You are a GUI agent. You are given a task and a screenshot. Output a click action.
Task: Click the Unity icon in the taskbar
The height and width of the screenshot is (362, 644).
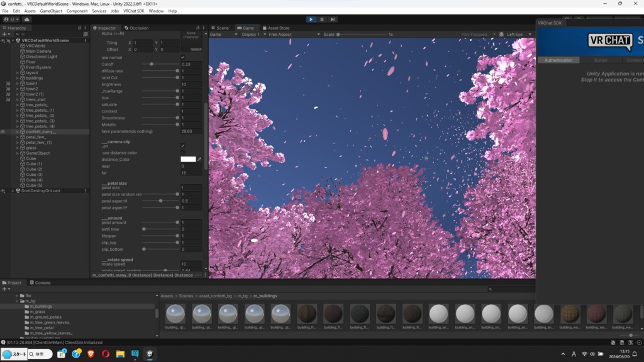pos(150,354)
